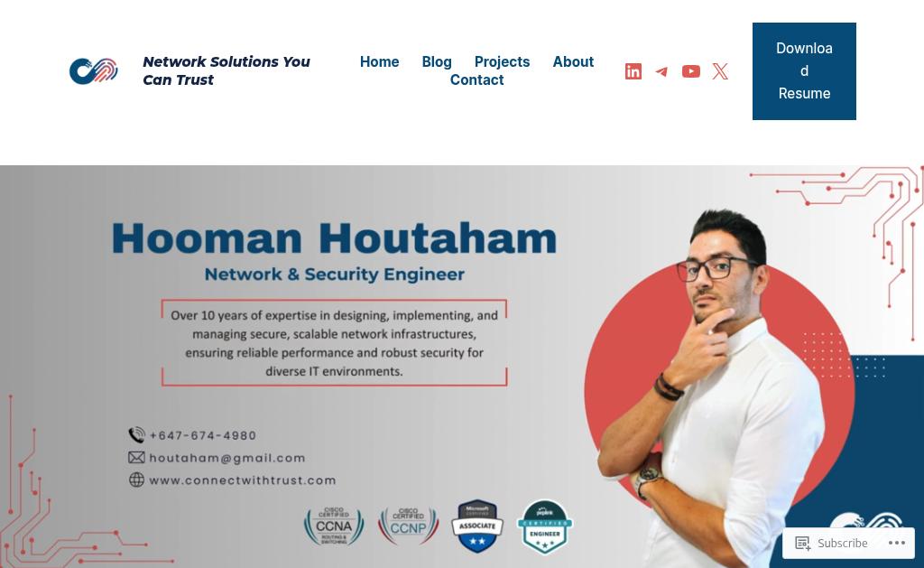Click the Network Solutions You Can Trust title

click(x=226, y=70)
